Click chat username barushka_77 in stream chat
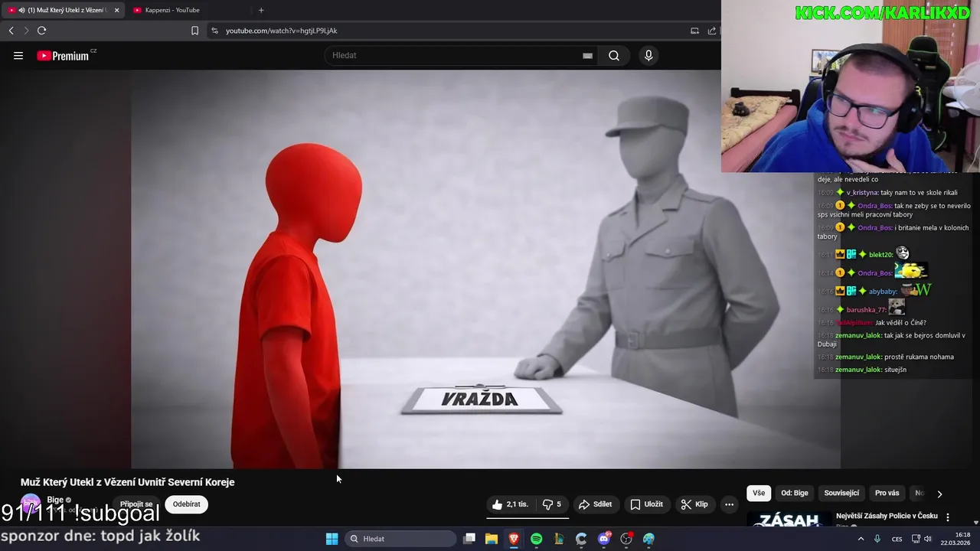Image resolution: width=980 pixels, height=551 pixels. (x=866, y=310)
